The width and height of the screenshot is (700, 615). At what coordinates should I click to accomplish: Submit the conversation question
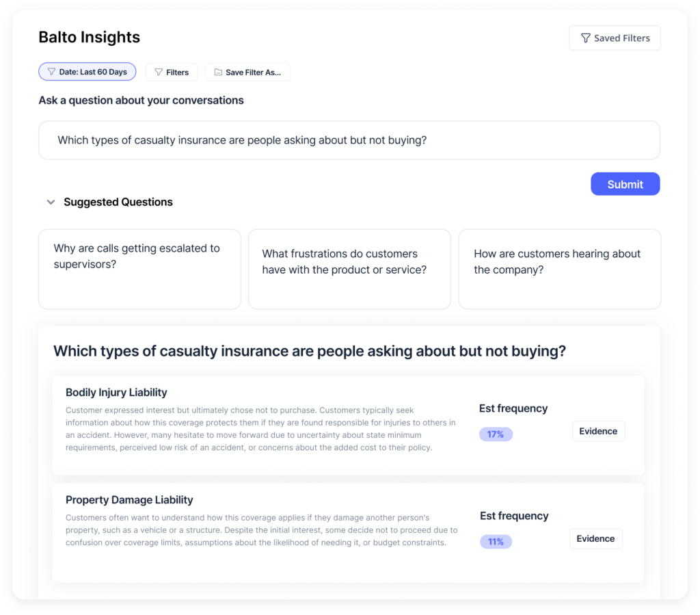pos(625,184)
